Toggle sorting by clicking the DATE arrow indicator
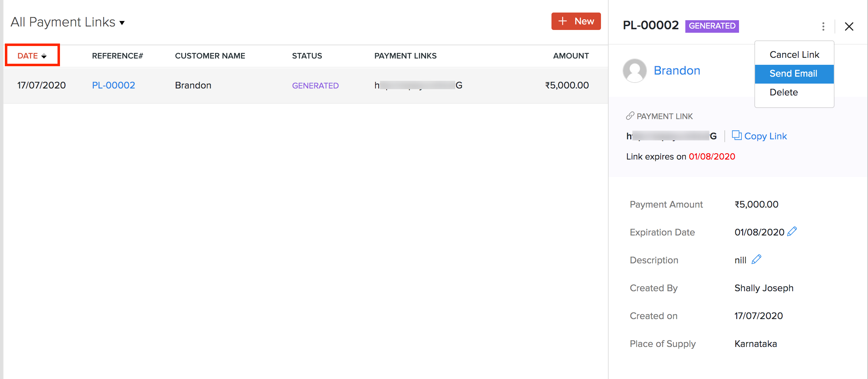Viewport: 868px width, 379px height. [x=44, y=55]
